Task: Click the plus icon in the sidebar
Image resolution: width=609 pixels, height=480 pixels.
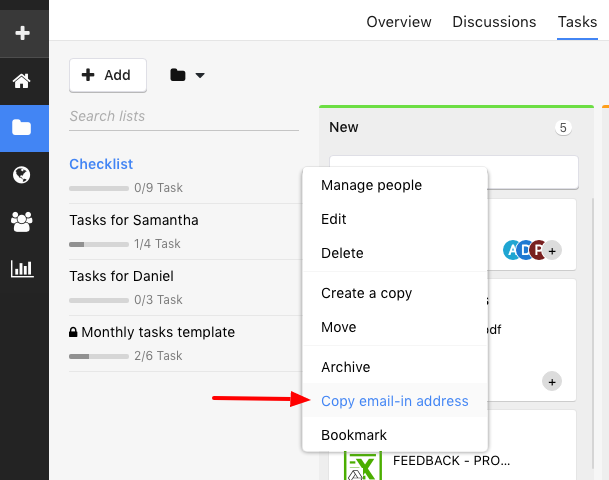Action: (x=23, y=33)
